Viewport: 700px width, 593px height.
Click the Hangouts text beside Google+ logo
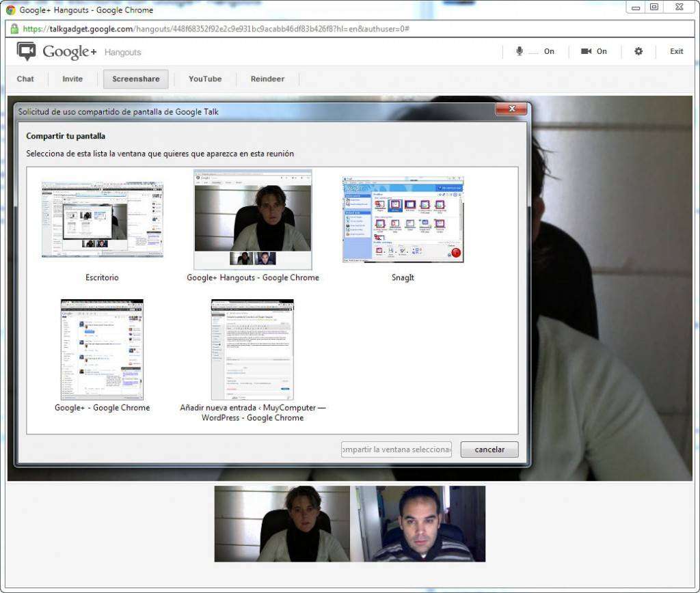point(123,52)
